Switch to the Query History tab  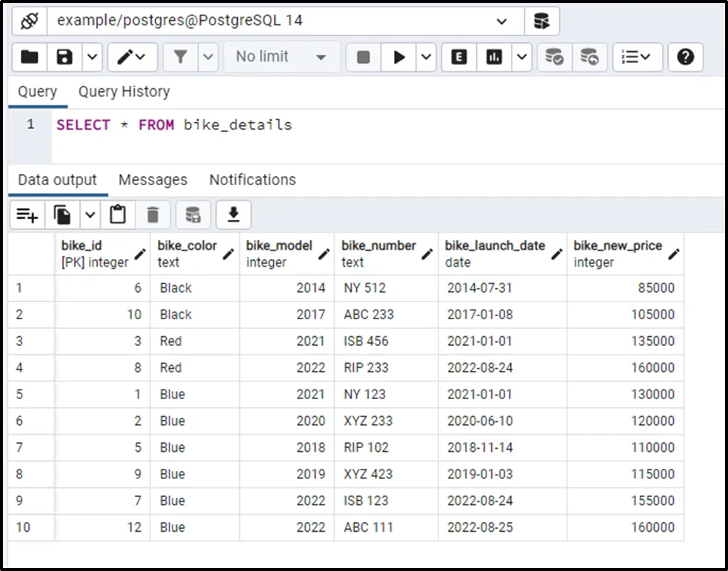coord(124,92)
